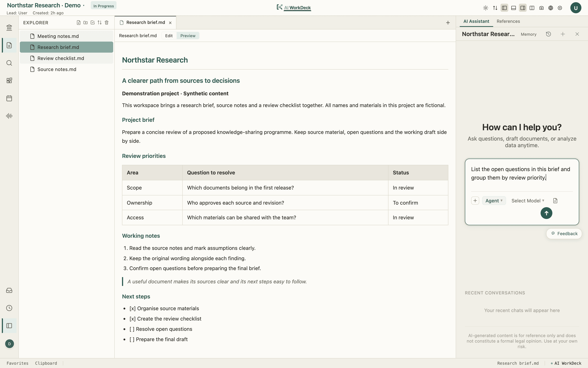The height and width of the screenshot is (368, 588).
Task: Select the Research brief.md editor tab
Action: [146, 23]
